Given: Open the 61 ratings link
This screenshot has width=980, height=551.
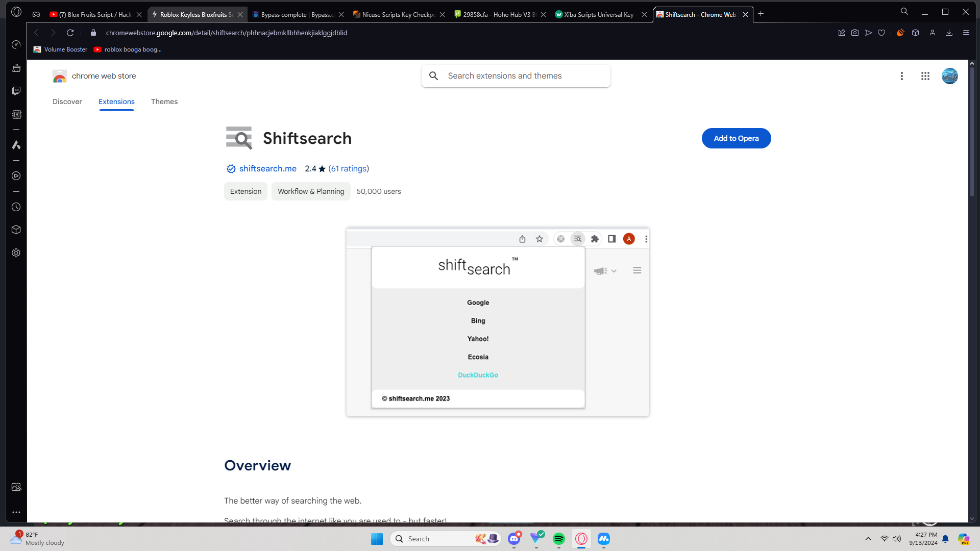Looking at the screenshot, I should coord(349,168).
